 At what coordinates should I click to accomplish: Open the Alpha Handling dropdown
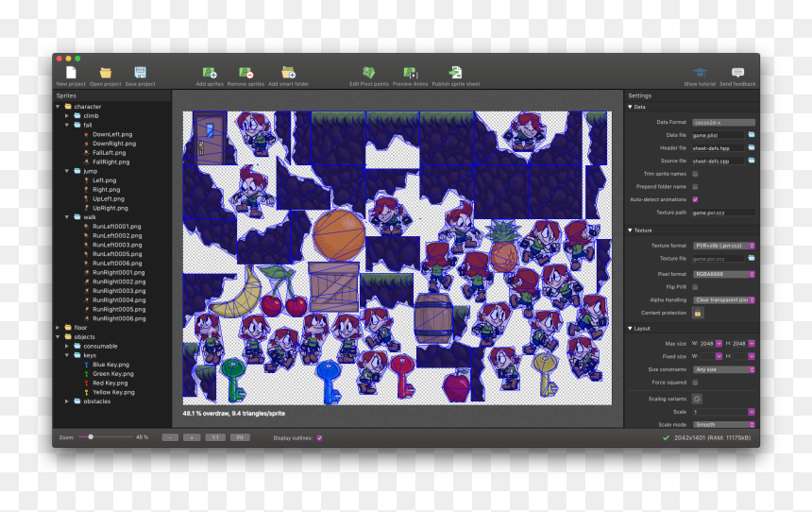pos(723,300)
